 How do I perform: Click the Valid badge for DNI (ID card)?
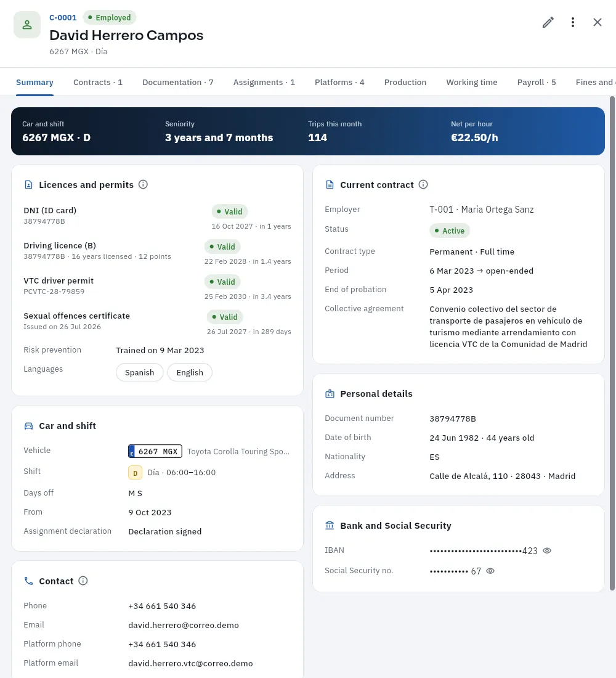point(230,211)
